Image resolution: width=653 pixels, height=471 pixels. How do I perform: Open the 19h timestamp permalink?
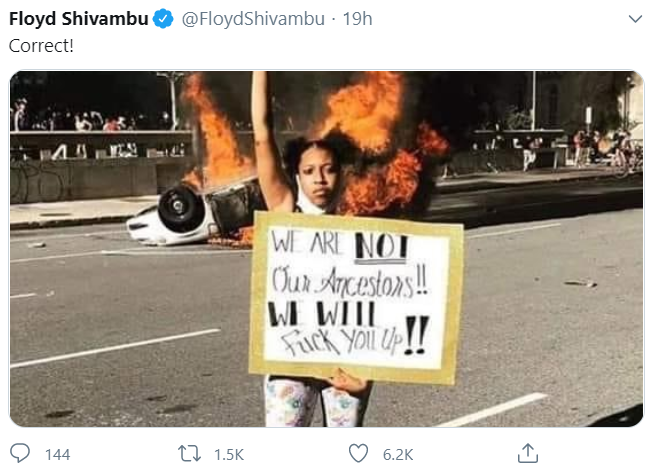click(x=357, y=19)
